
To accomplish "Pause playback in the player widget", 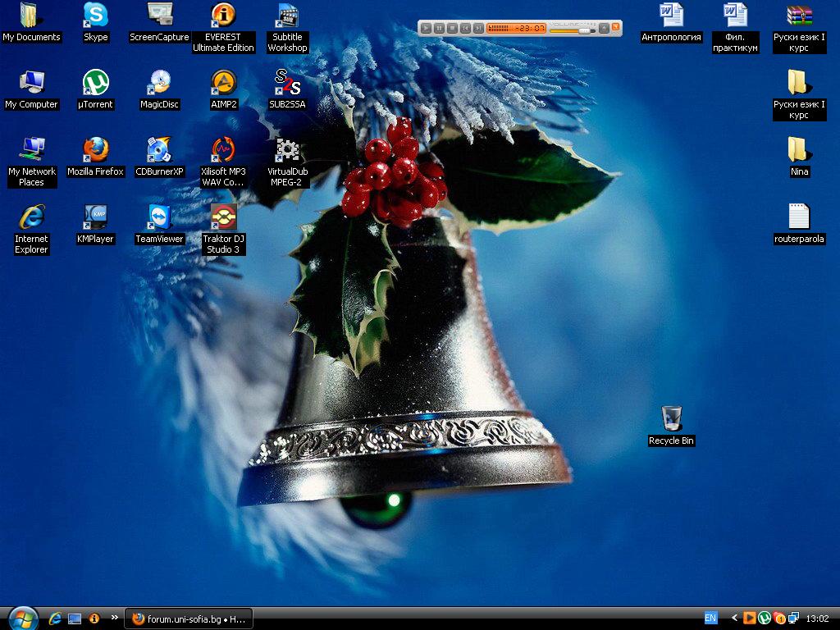I will 439,28.
